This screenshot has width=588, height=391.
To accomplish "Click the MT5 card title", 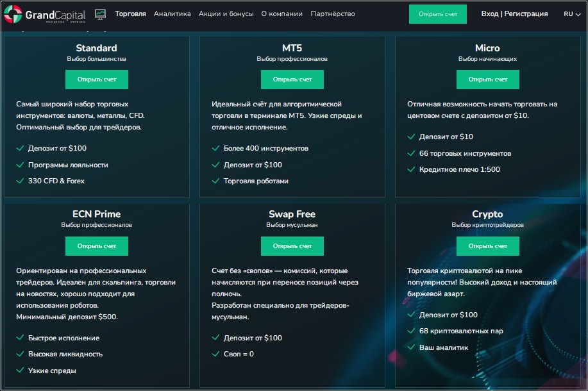I will [292, 48].
